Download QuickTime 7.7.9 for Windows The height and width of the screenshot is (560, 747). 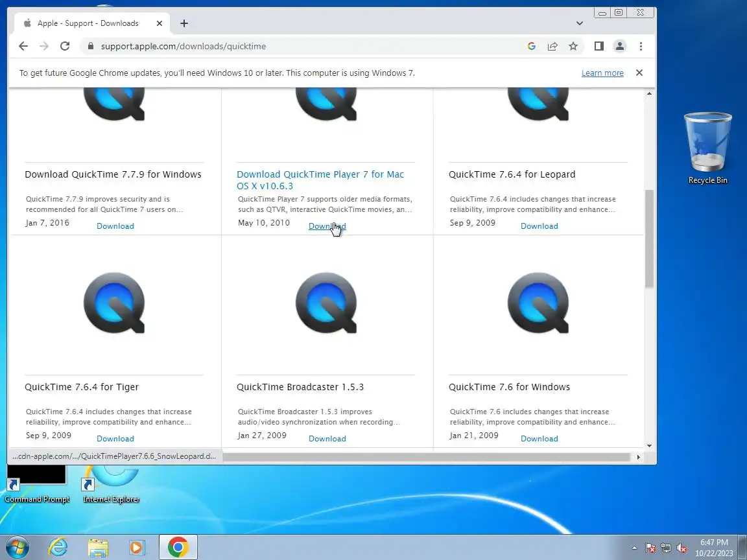(115, 226)
